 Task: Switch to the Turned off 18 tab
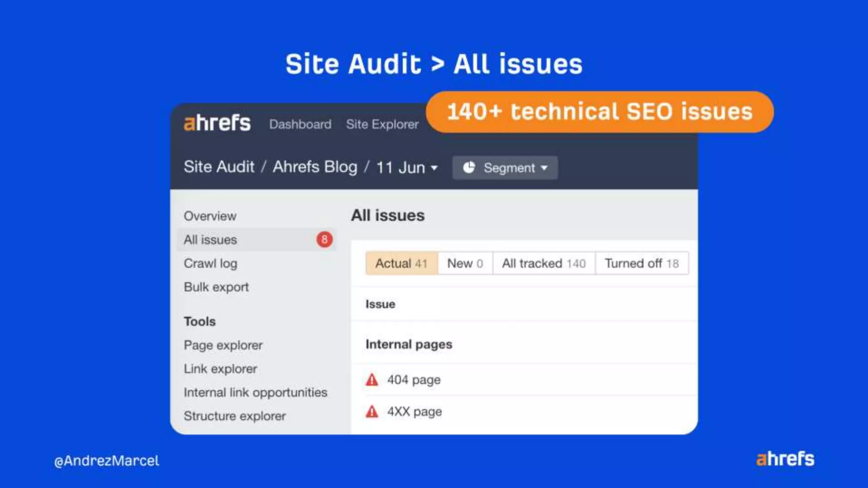[642, 263]
